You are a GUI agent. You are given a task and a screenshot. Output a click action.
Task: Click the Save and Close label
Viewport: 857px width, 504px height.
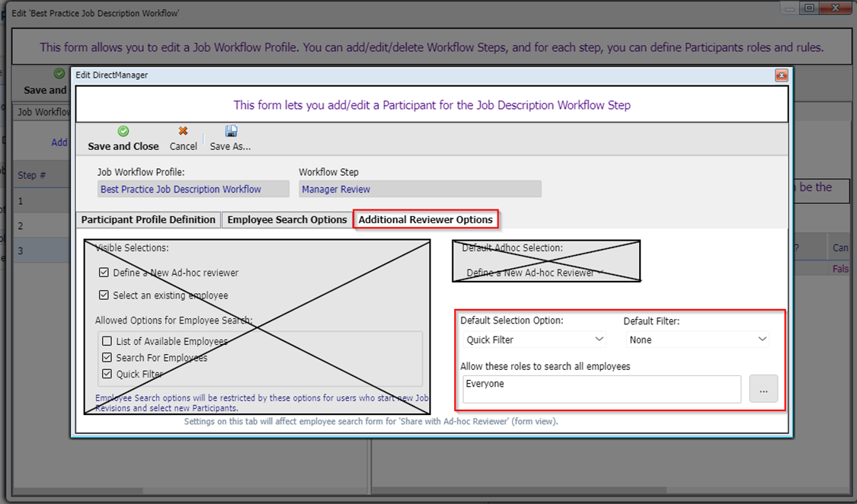click(x=123, y=146)
